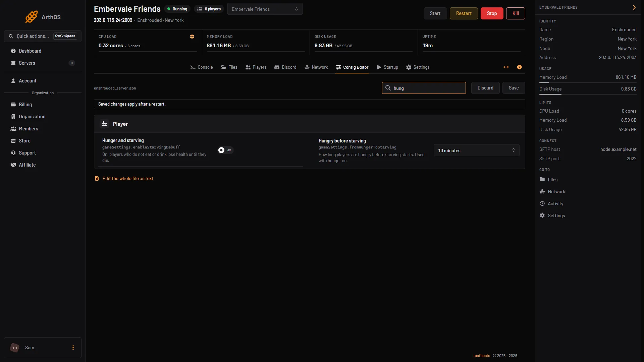Viewport: 644px width, 362px height.
Task: Switch to the server Settings tab
Action: coord(418,67)
